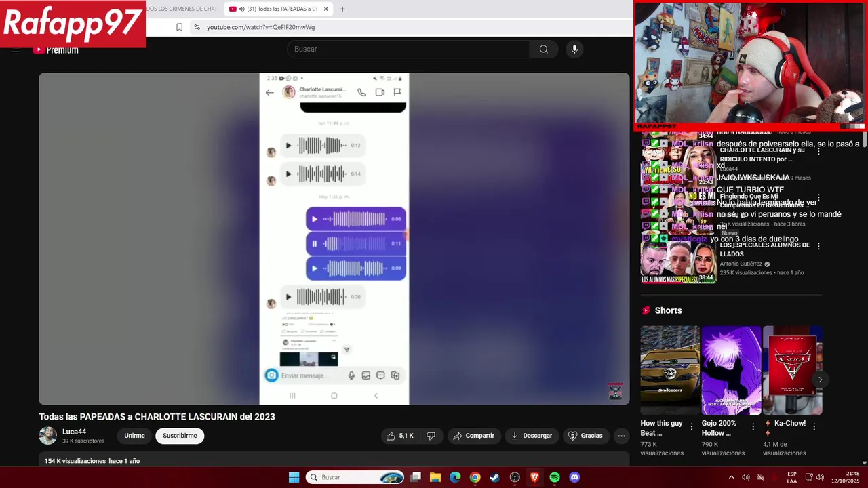Open the ESP LAA language switcher
The height and width of the screenshot is (488, 868).
click(x=792, y=477)
